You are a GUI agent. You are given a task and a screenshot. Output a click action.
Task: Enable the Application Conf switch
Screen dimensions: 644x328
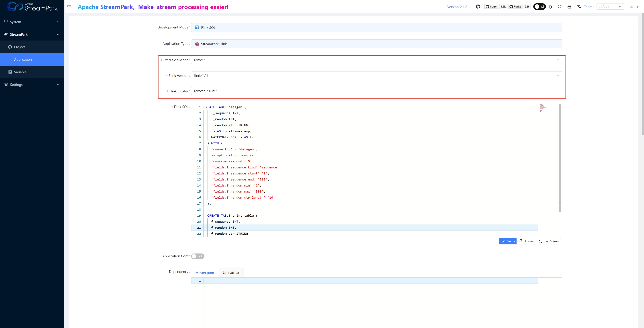(x=198, y=256)
